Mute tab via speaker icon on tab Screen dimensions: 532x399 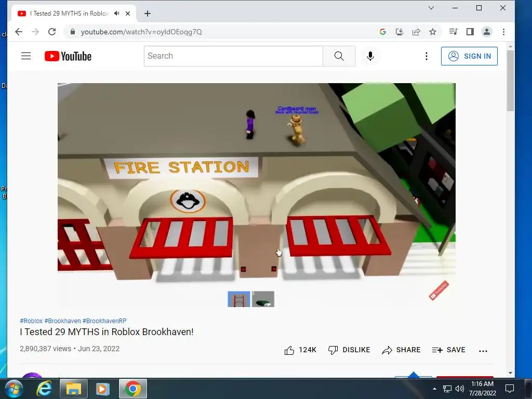point(117,13)
